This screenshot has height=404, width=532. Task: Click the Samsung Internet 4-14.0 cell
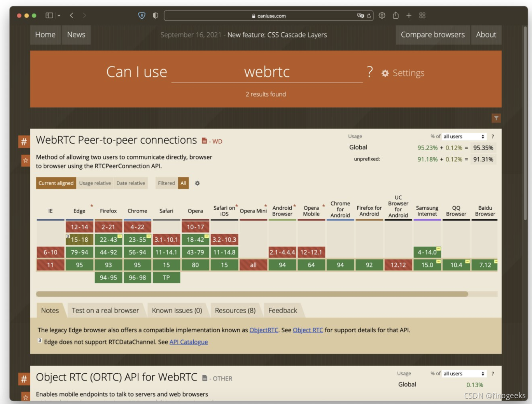pyautogui.click(x=427, y=252)
